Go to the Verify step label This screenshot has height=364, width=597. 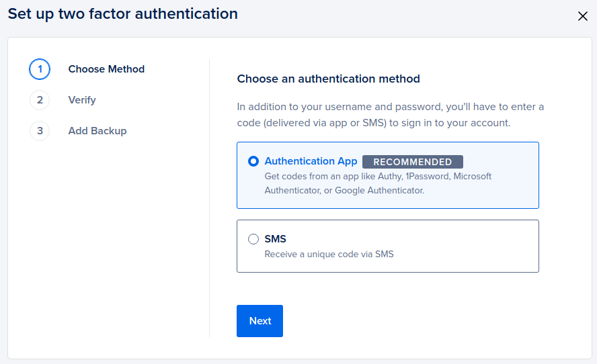82,100
